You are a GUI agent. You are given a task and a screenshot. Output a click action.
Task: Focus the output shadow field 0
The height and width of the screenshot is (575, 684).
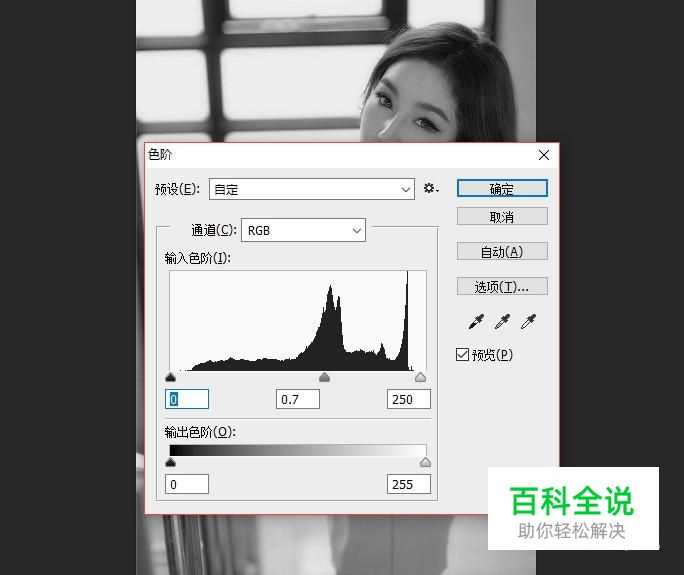tap(187, 484)
